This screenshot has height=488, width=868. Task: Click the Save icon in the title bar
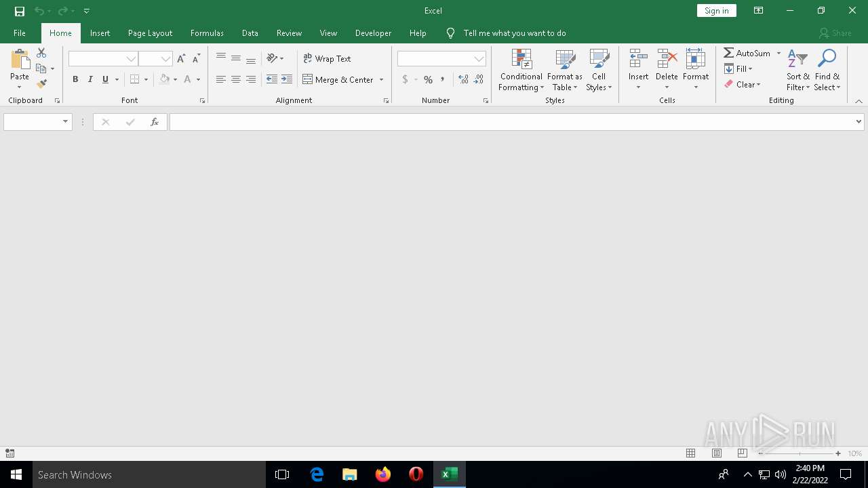[x=20, y=11]
